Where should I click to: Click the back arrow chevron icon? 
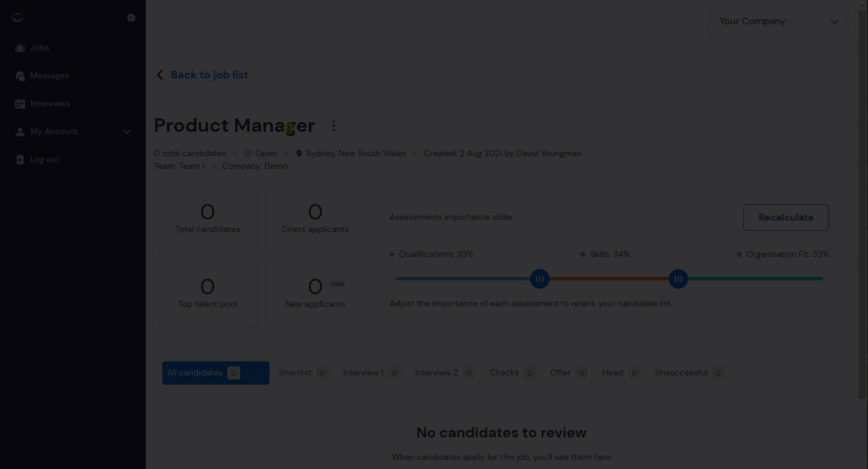point(160,75)
